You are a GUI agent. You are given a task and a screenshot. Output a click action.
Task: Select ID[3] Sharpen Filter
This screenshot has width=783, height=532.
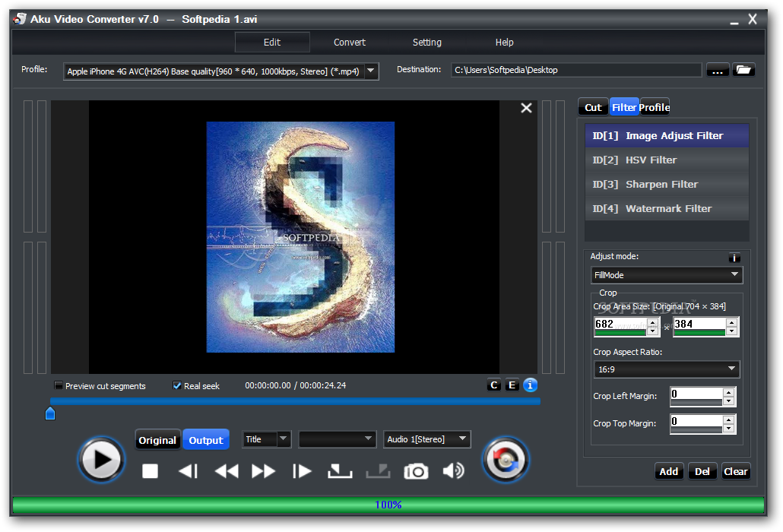coord(667,185)
